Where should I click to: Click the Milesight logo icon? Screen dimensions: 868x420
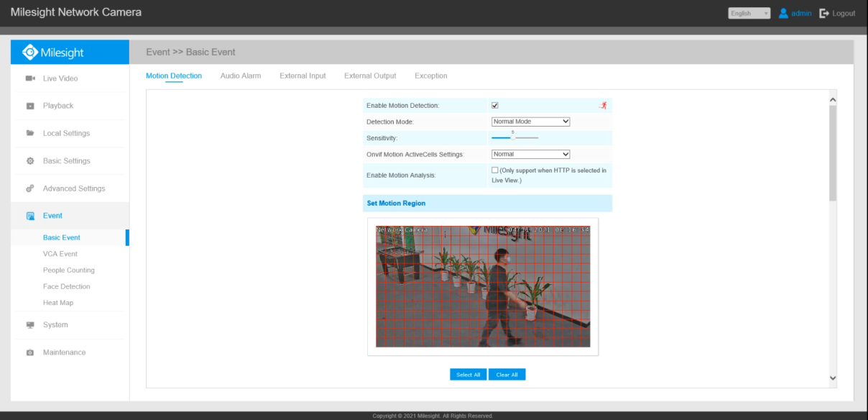click(x=29, y=52)
